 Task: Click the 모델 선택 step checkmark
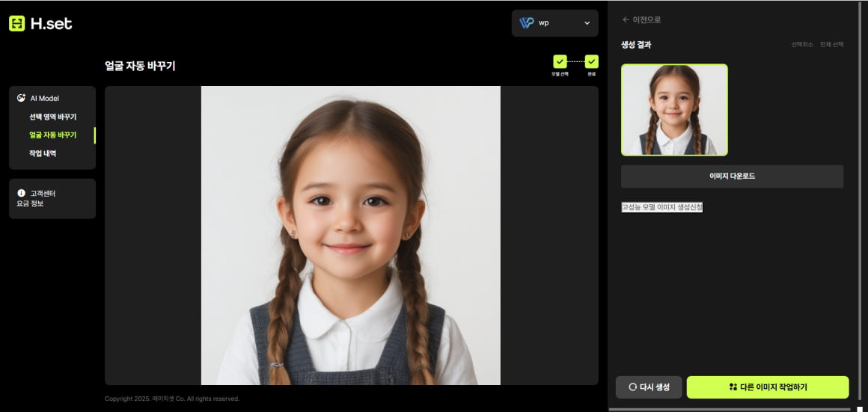pyautogui.click(x=560, y=61)
